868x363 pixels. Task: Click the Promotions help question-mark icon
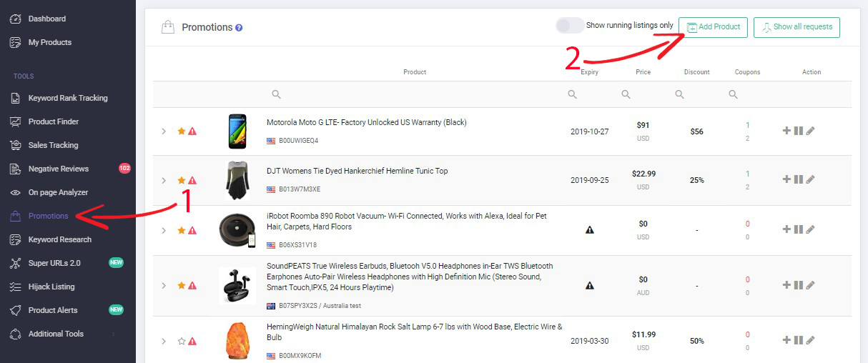coord(239,28)
